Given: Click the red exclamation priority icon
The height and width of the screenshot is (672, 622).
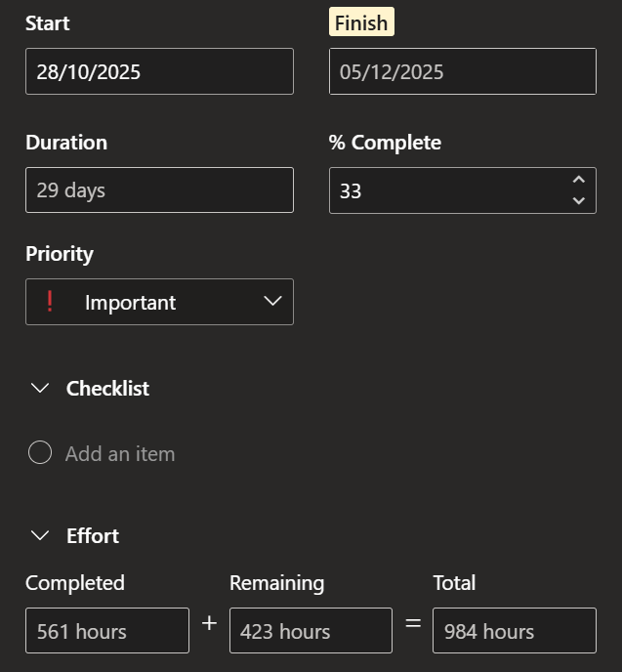Looking at the screenshot, I should pos(50,301).
